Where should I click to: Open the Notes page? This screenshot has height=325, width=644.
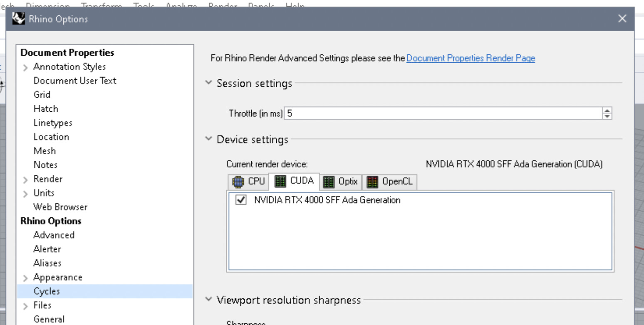point(45,165)
